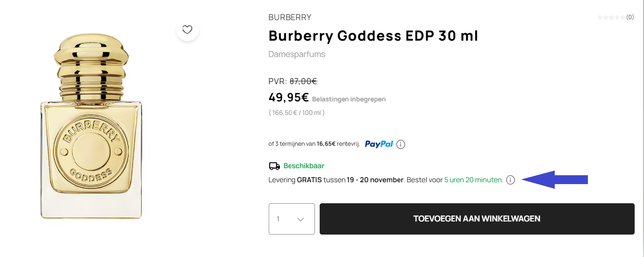The height and width of the screenshot is (257, 644).
Task: Go to the Damesparfums category
Action: click(297, 54)
